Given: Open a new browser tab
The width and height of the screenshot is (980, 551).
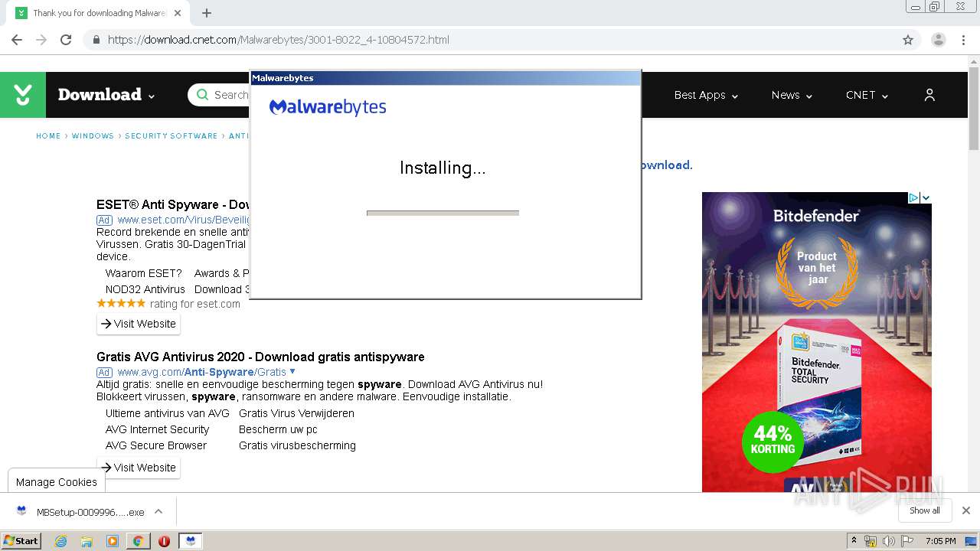Looking at the screenshot, I should click(x=207, y=13).
